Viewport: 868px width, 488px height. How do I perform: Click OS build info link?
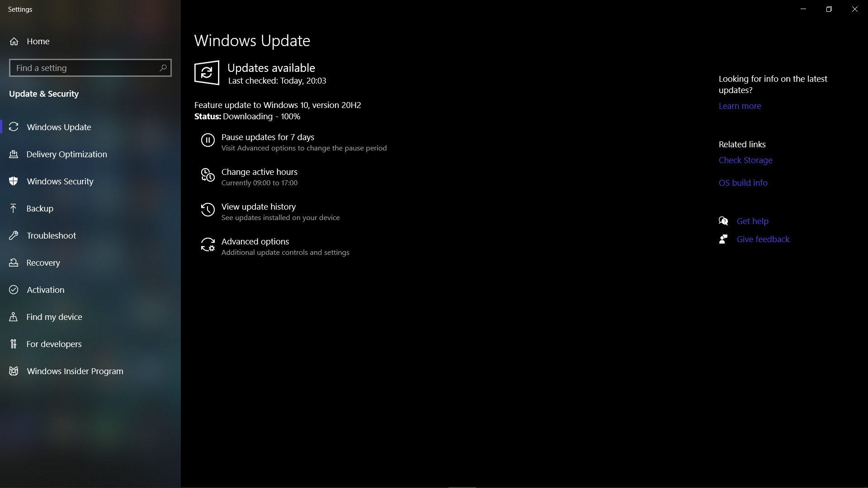[743, 183]
